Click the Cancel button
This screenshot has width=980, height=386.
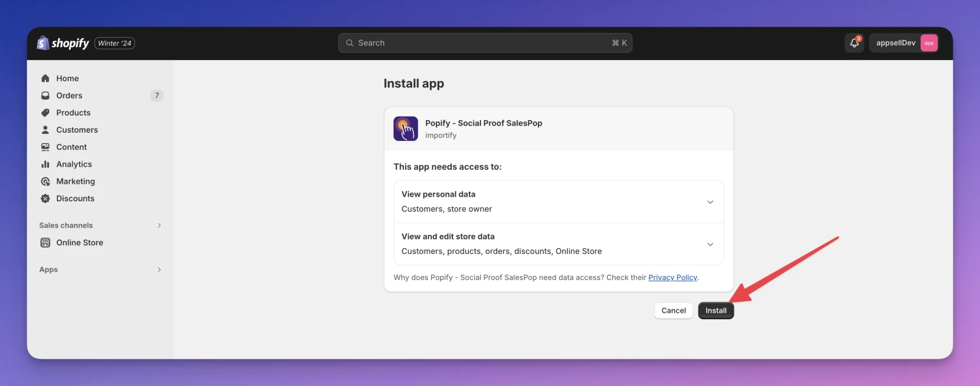[x=674, y=311]
